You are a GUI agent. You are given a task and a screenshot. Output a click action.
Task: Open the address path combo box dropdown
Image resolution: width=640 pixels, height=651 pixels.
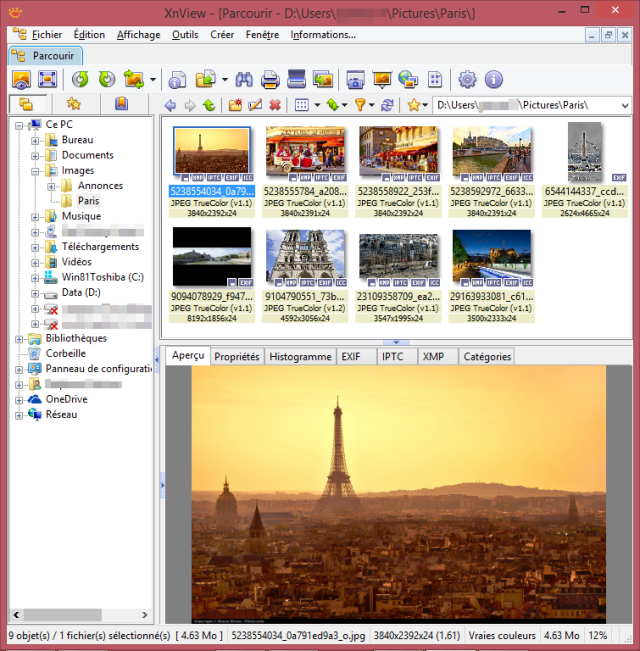pyautogui.click(x=625, y=105)
